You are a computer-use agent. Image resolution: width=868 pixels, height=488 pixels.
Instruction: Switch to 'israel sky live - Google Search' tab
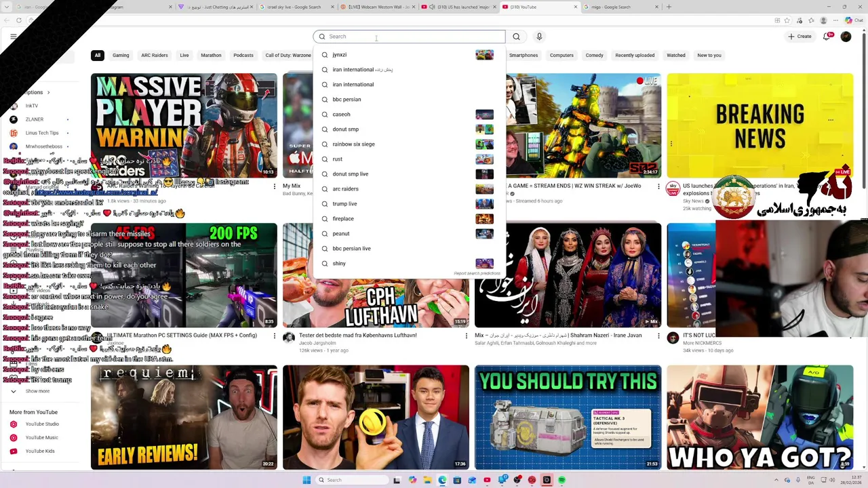pos(294,7)
